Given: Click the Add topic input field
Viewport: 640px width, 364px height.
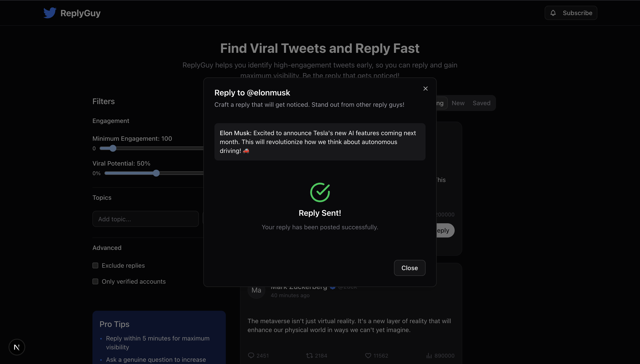Looking at the screenshot, I should tap(146, 219).
